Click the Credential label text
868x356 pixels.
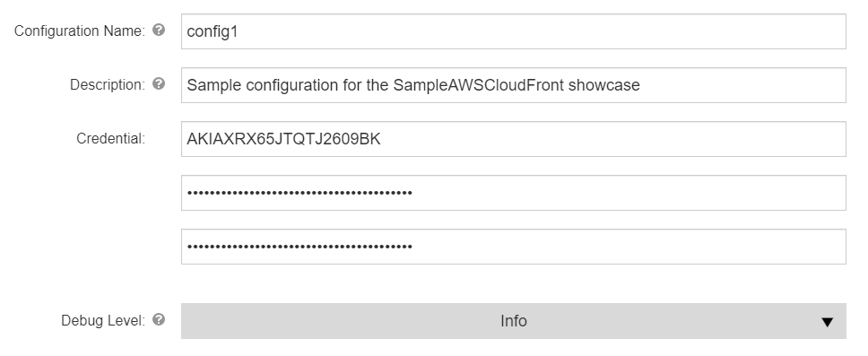(110, 138)
